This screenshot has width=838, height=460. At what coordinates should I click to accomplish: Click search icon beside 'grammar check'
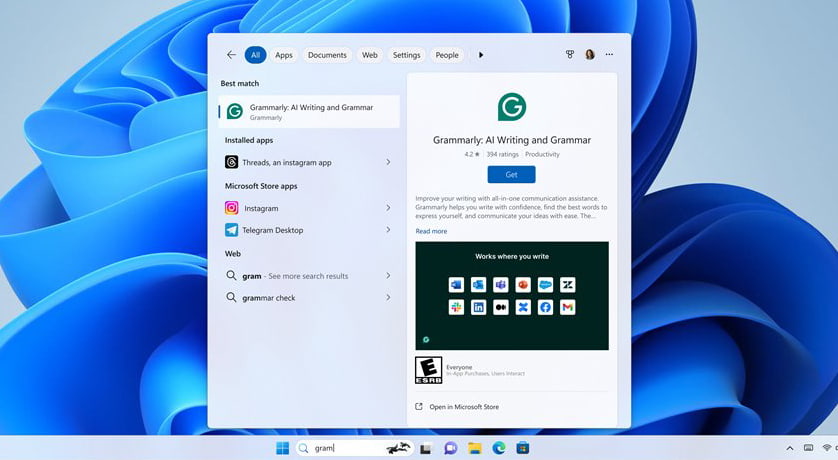coord(231,297)
